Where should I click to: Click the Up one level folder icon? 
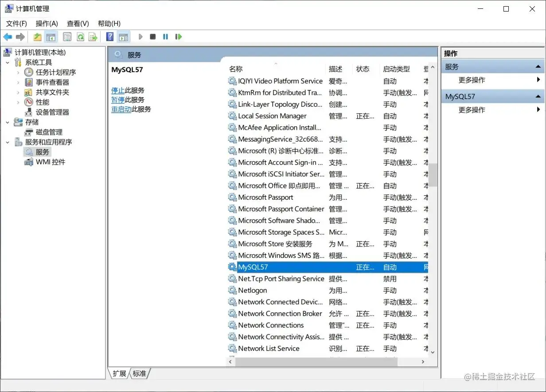coord(38,37)
